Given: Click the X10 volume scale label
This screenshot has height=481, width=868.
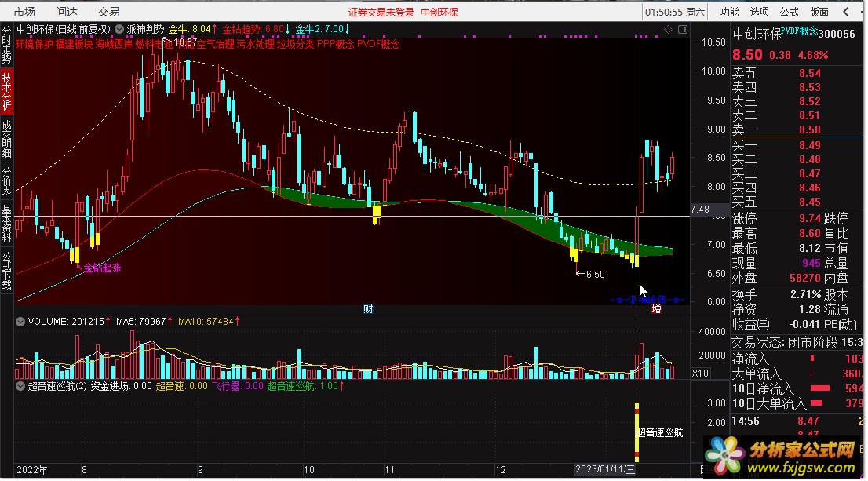Looking at the screenshot, I should tap(700, 373).
